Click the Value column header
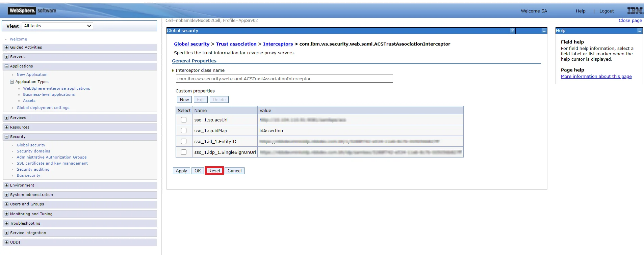The image size is (644, 255). coord(360,110)
